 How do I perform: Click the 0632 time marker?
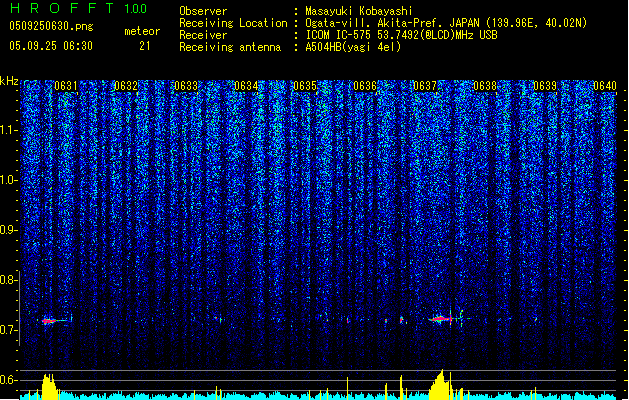(x=126, y=86)
